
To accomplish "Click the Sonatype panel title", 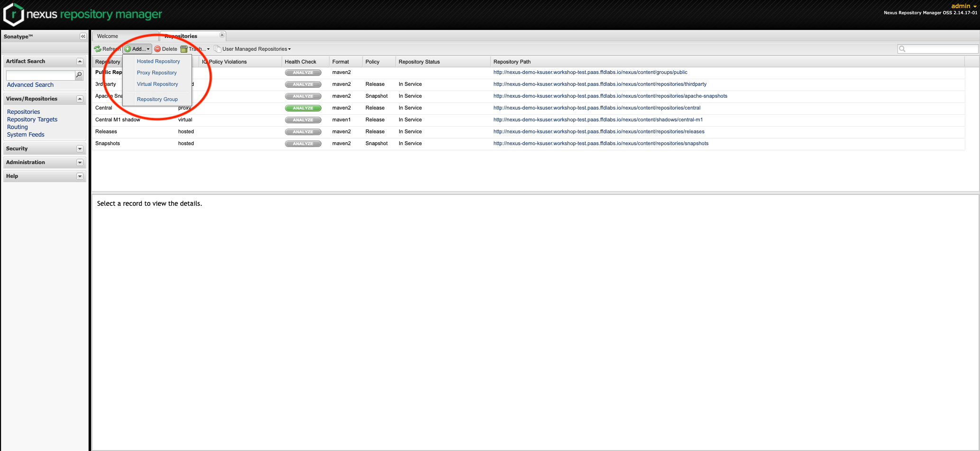I will pos(18,37).
